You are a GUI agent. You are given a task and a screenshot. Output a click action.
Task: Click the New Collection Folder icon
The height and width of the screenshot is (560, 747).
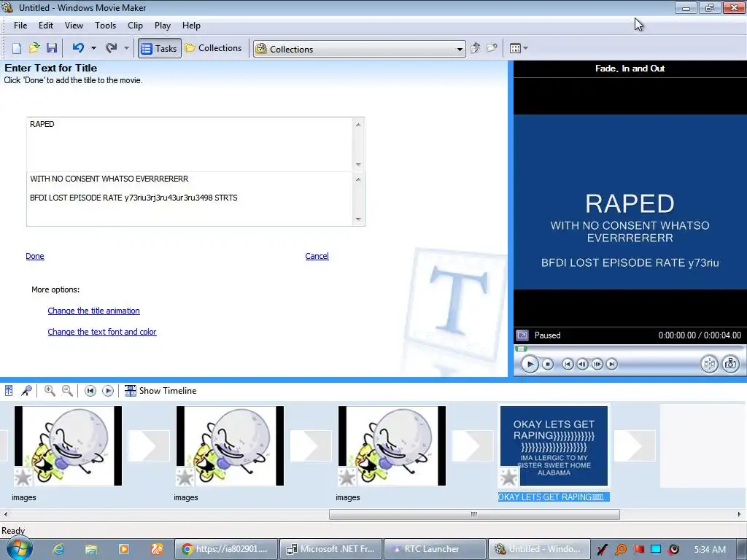(x=492, y=48)
